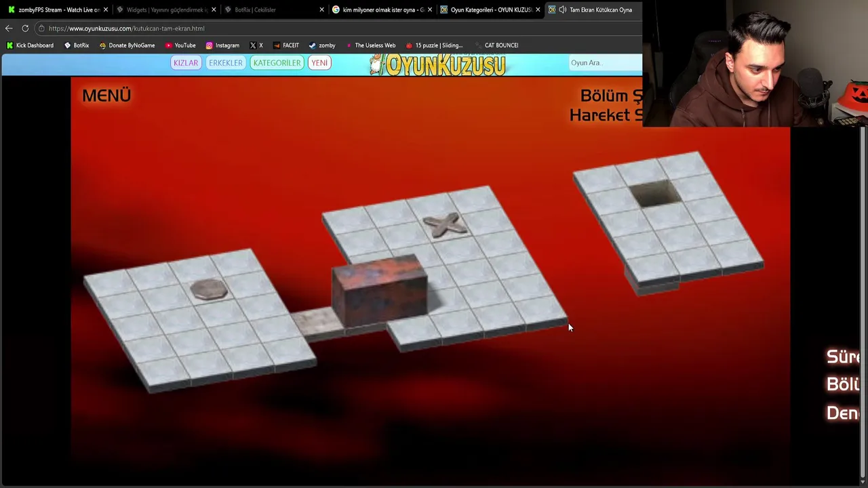The width and height of the screenshot is (868, 488).
Task: Open the game MENÜ
Action: 106,96
